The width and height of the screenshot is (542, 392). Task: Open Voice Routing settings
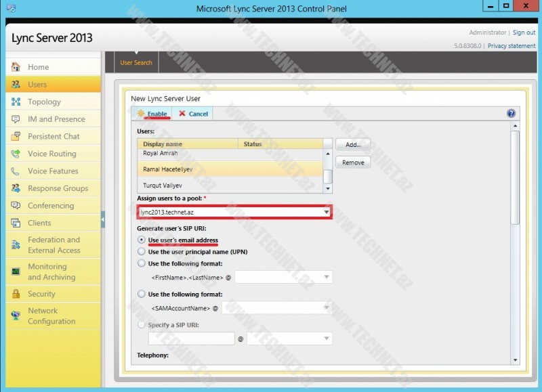(15, 153)
